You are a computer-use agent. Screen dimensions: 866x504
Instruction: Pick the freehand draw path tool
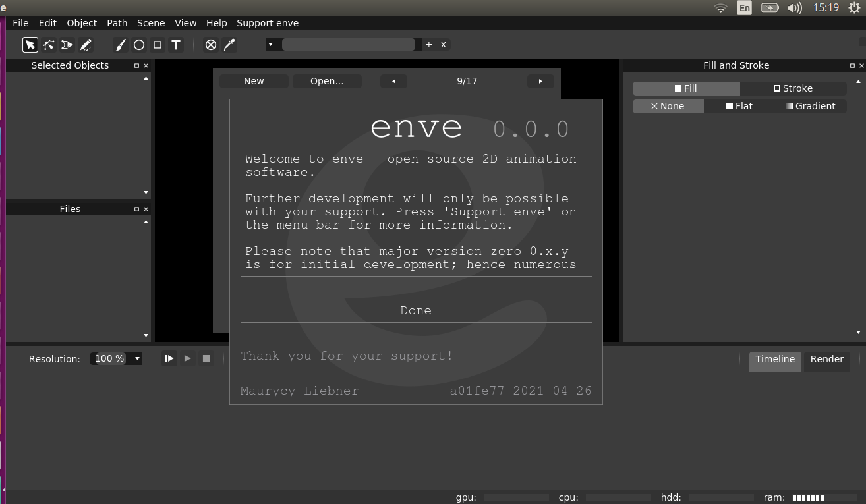pyautogui.click(x=86, y=45)
